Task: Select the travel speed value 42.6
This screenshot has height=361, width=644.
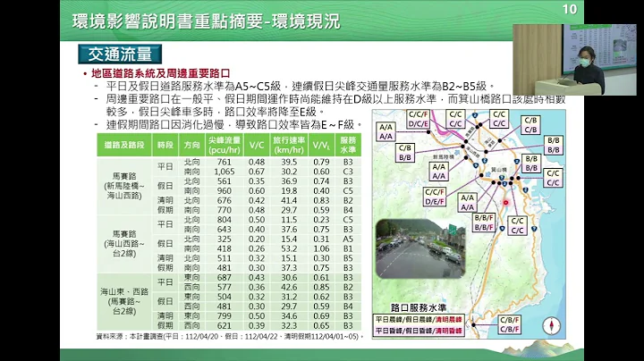Action: (289, 287)
